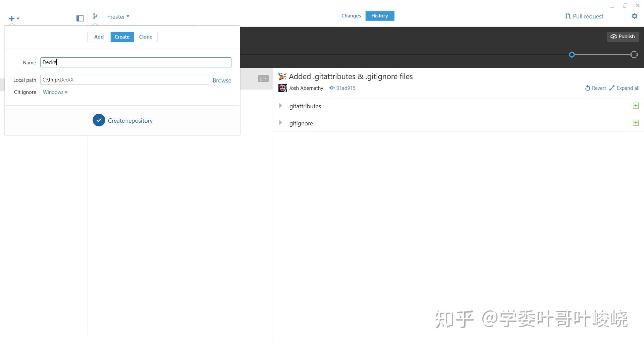Click the Pull request icon
The height and width of the screenshot is (345, 644).
tap(568, 16)
